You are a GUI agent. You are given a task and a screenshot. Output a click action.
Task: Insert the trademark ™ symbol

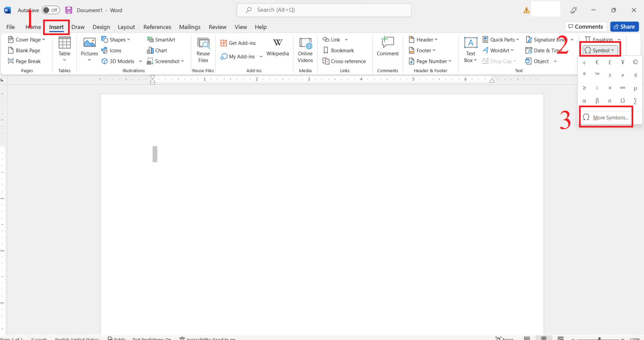point(597,75)
